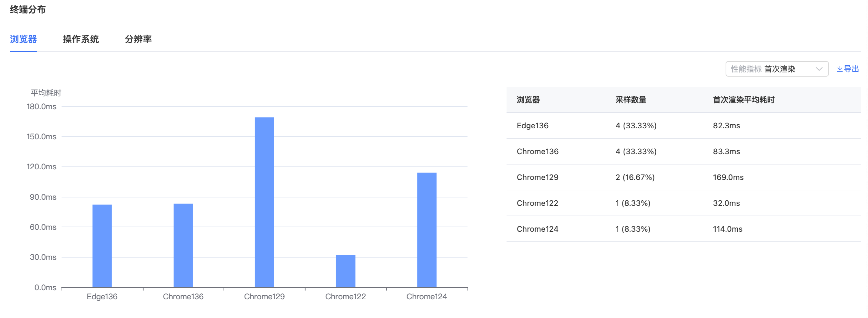Select the Edge136 table row cell
The height and width of the screenshot is (318, 868).
click(x=532, y=126)
